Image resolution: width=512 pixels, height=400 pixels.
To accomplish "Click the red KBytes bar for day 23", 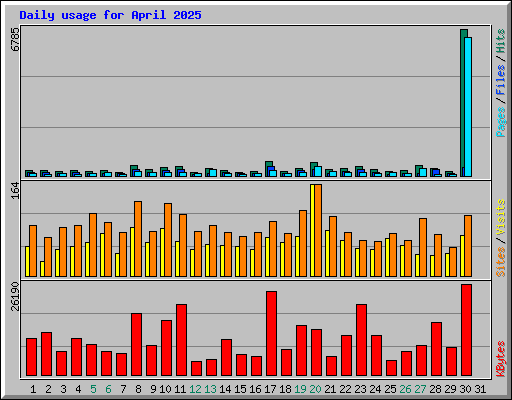I will 361,340.
